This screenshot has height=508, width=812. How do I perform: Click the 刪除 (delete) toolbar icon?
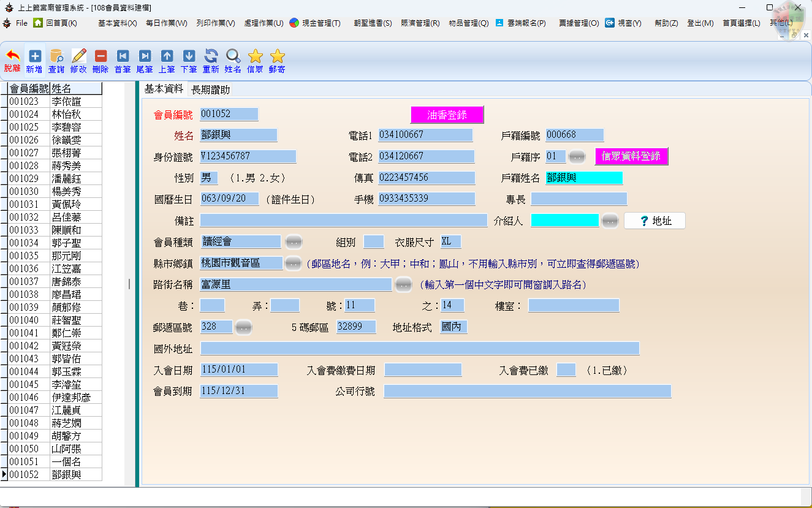tap(101, 56)
